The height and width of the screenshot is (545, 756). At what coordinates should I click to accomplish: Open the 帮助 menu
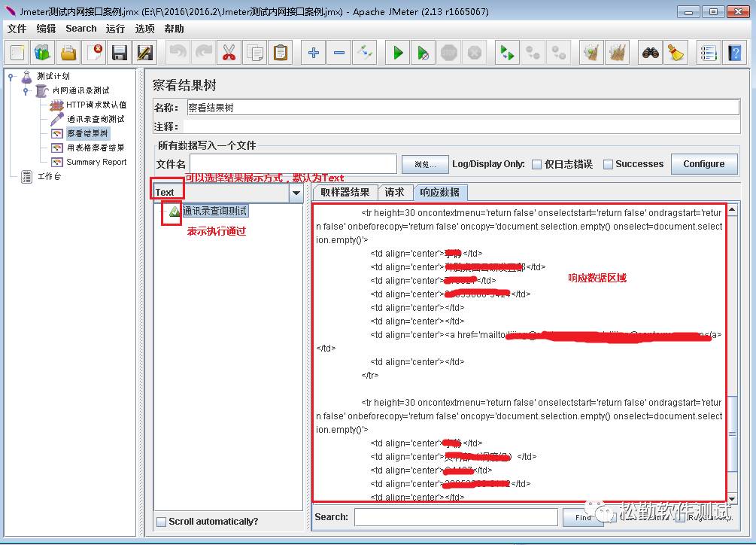click(x=174, y=29)
